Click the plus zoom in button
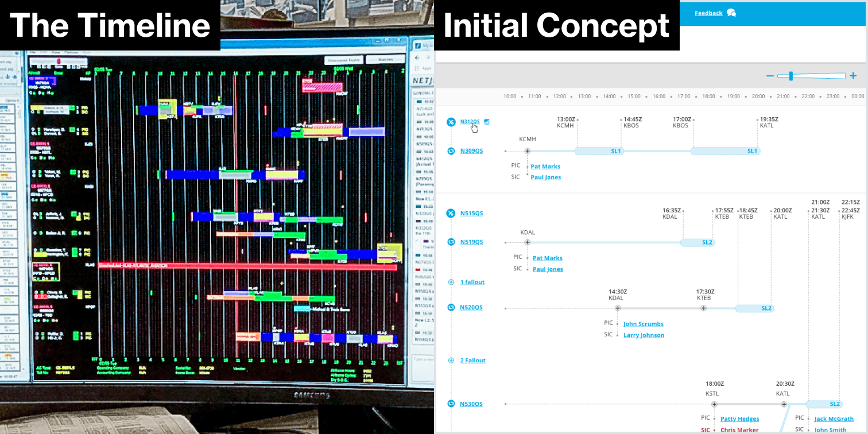The height and width of the screenshot is (434, 868). (x=853, y=76)
